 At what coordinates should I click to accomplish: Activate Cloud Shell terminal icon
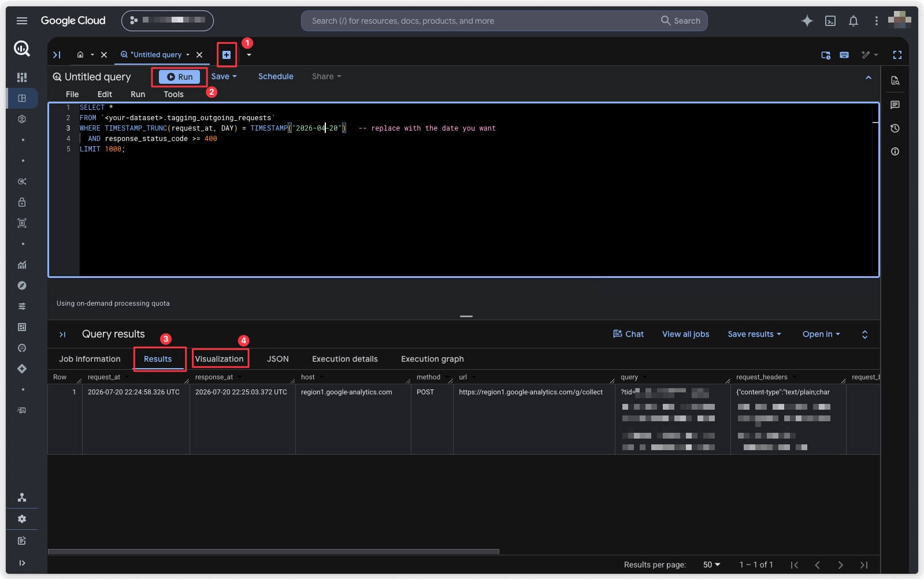830,21
